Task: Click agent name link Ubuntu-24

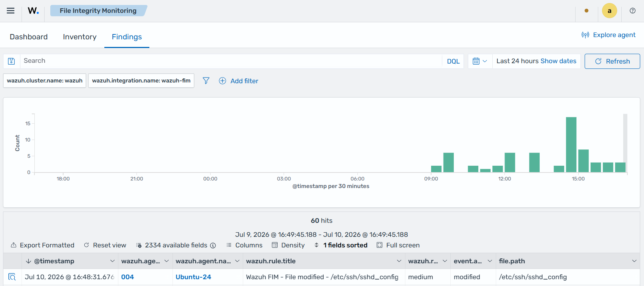Action: (x=193, y=277)
